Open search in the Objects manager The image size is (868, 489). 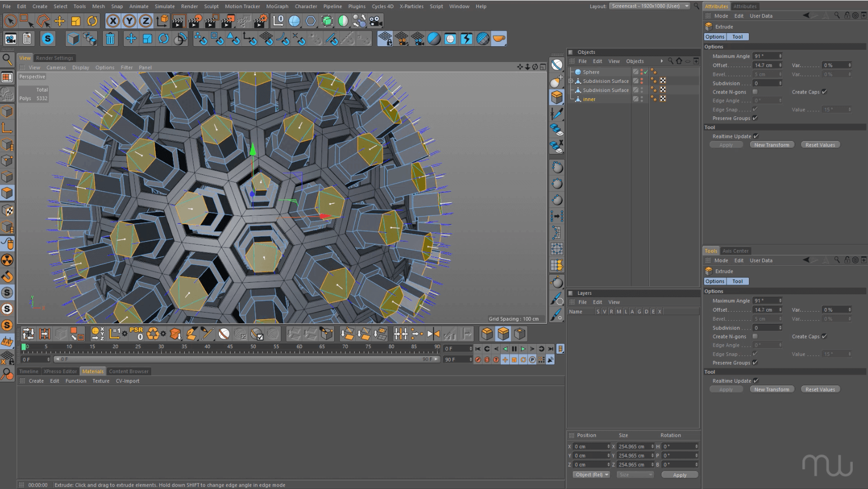(x=671, y=61)
